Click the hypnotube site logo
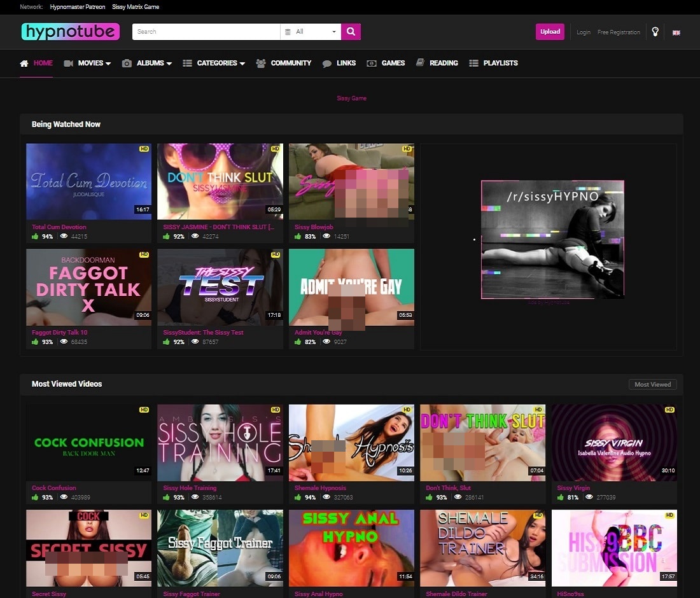Image resolution: width=700 pixels, height=598 pixels. 71,32
